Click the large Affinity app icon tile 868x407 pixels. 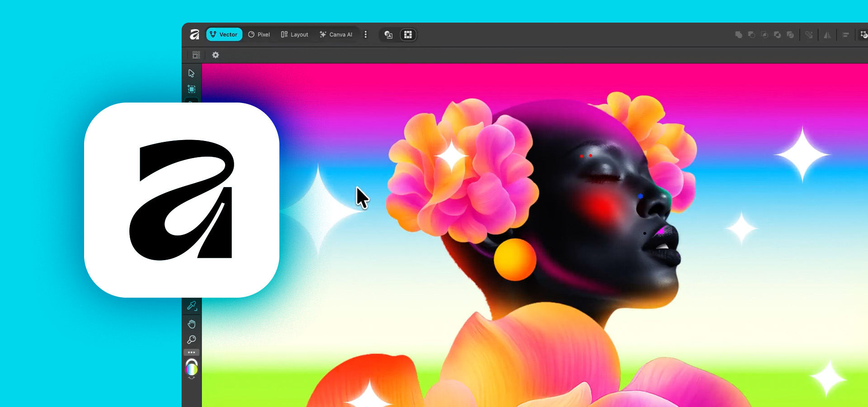click(182, 200)
